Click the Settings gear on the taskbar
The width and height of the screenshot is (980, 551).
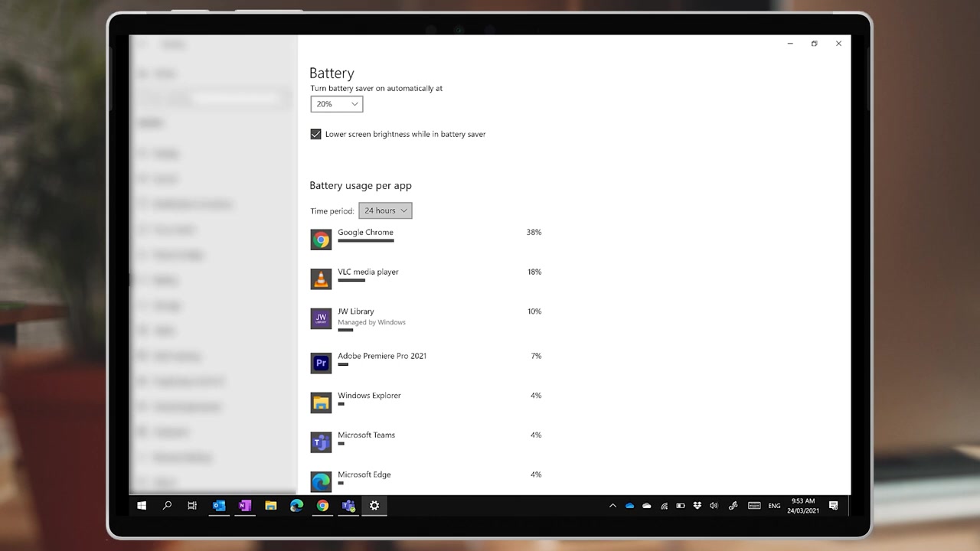click(374, 506)
